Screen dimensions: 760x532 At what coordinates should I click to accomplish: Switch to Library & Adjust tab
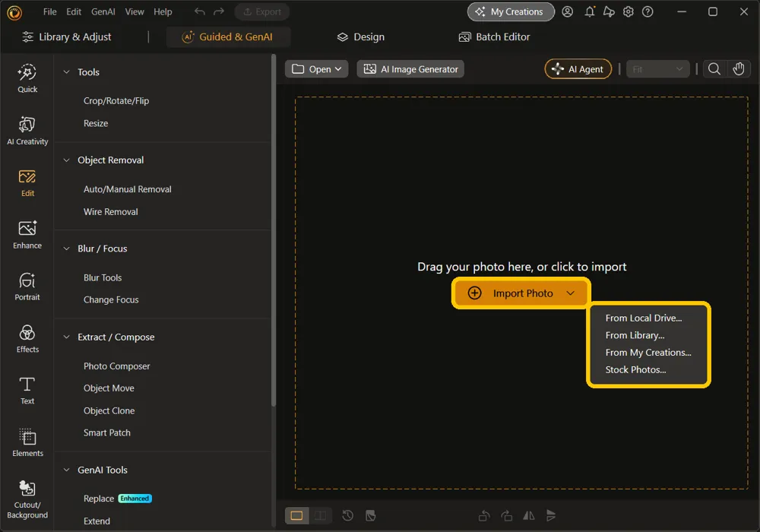click(x=66, y=36)
